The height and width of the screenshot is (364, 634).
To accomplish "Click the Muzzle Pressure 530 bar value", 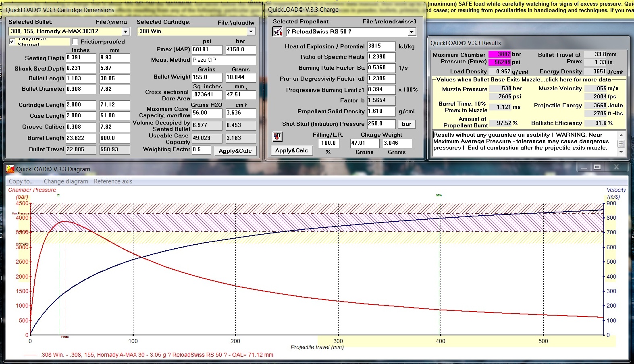I will pos(500,88).
